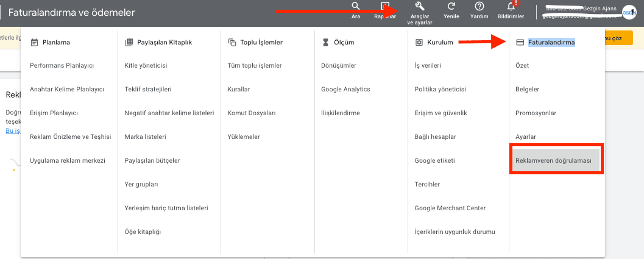Open Özet under Faturalandırma

(522, 65)
